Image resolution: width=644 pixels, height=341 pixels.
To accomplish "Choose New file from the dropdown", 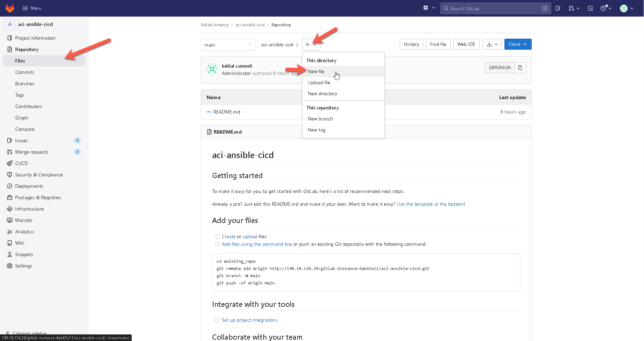I will pos(343,71).
